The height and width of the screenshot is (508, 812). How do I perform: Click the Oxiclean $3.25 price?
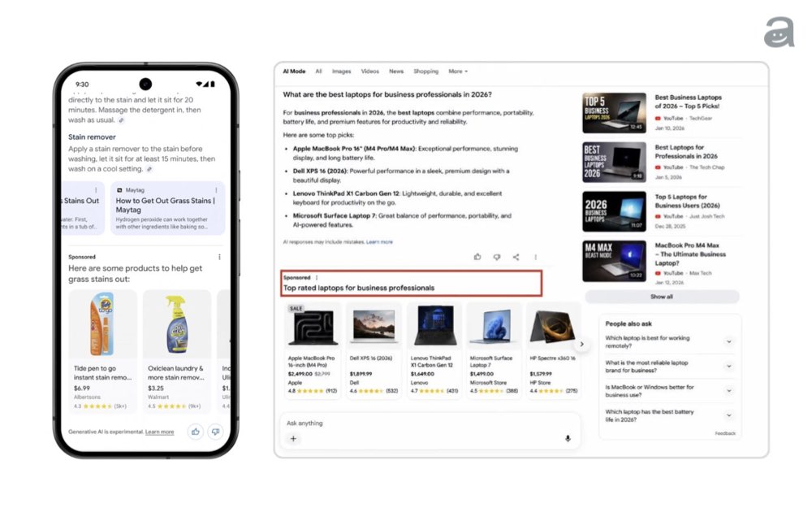point(156,388)
